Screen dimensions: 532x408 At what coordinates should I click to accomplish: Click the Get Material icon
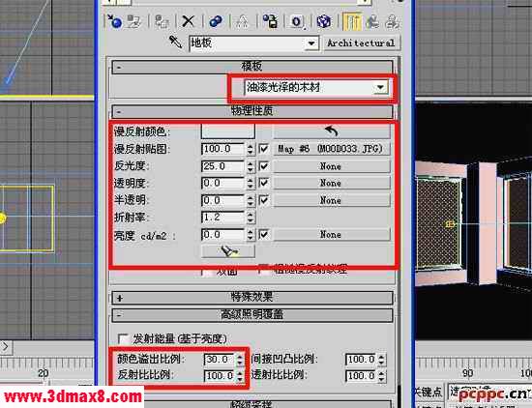tap(114, 21)
